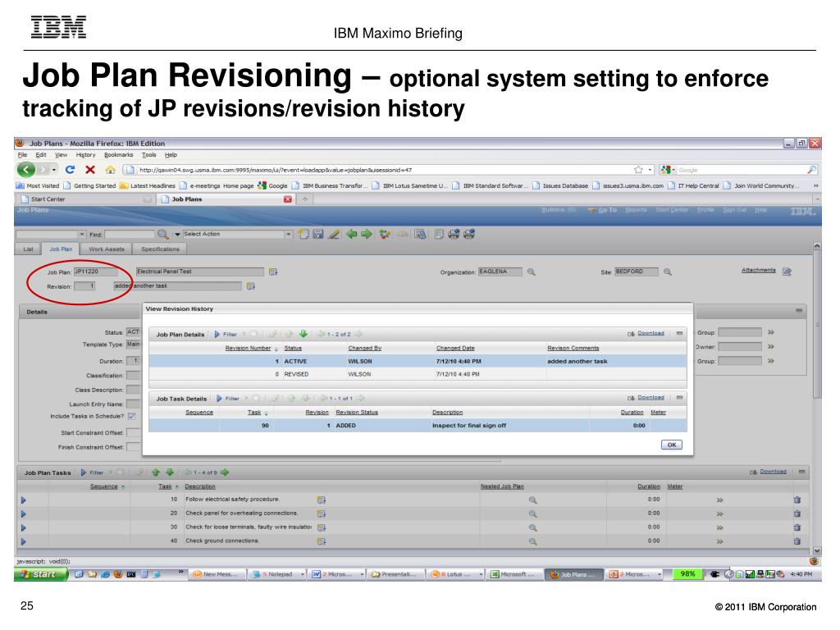Collapse the Job Plan Details table section

coord(679,333)
